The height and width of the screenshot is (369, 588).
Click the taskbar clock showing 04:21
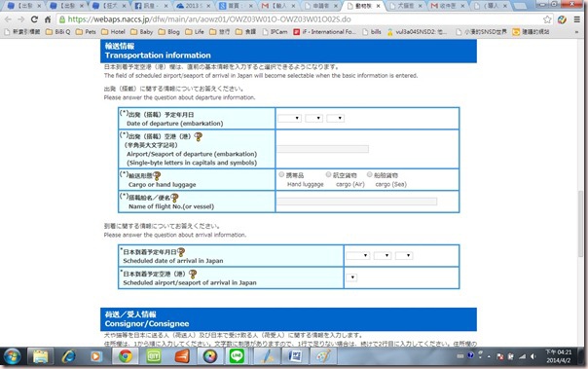(558, 356)
